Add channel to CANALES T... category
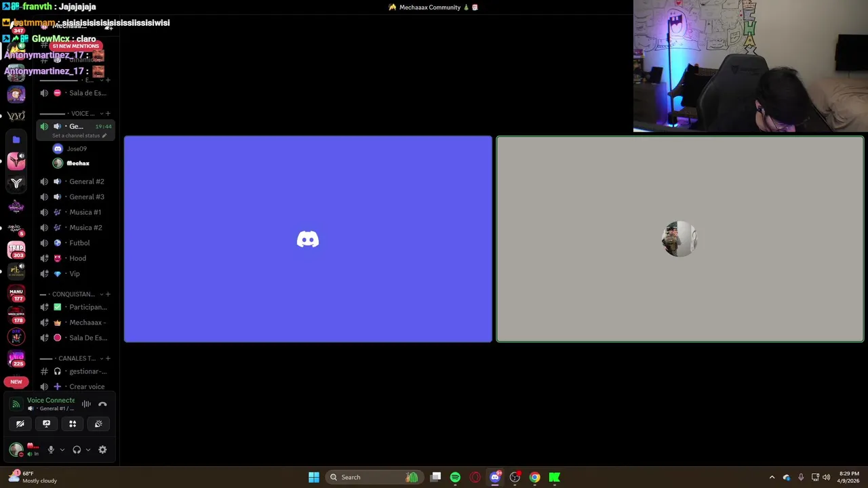868x488 pixels. [x=108, y=359]
